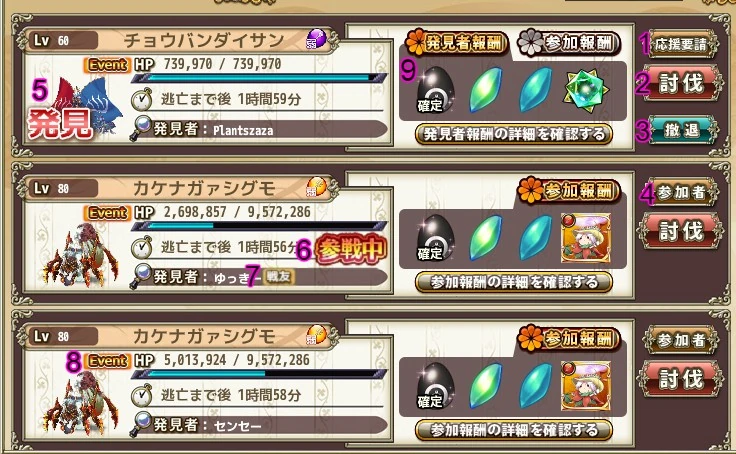Click the 応援要請 support request button
Screen dimensions: 736x454
(x=680, y=44)
